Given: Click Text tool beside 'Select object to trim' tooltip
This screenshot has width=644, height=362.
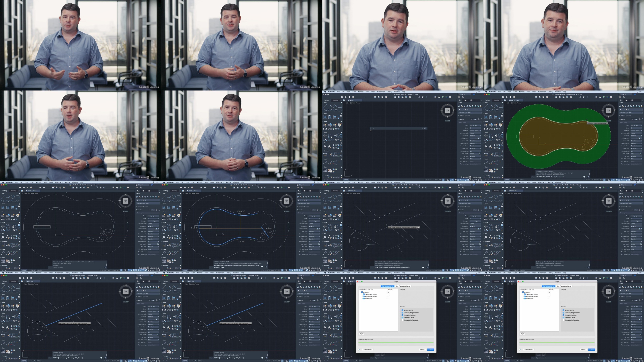Looking at the screenshot, I should (325, 237).
